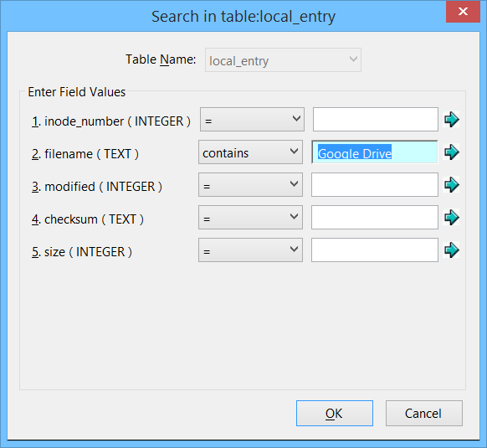Focus the size value input field
The image size is (487, 448).
375,250
